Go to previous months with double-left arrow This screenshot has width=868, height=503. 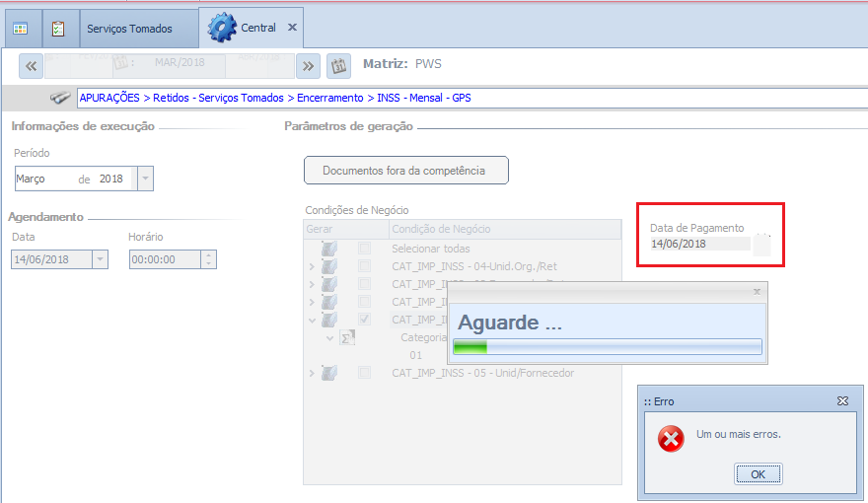pos(31,66)
